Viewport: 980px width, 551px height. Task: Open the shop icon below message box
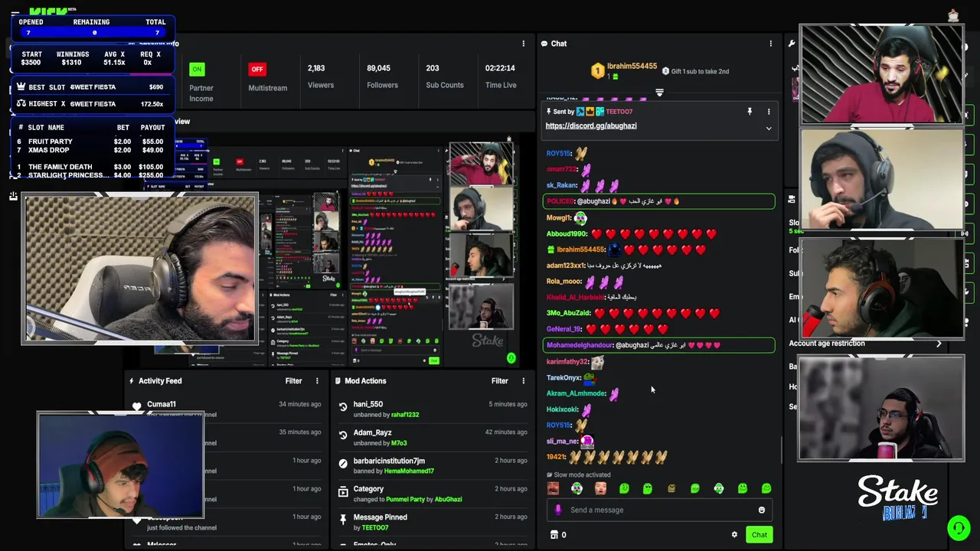point(554,535)
